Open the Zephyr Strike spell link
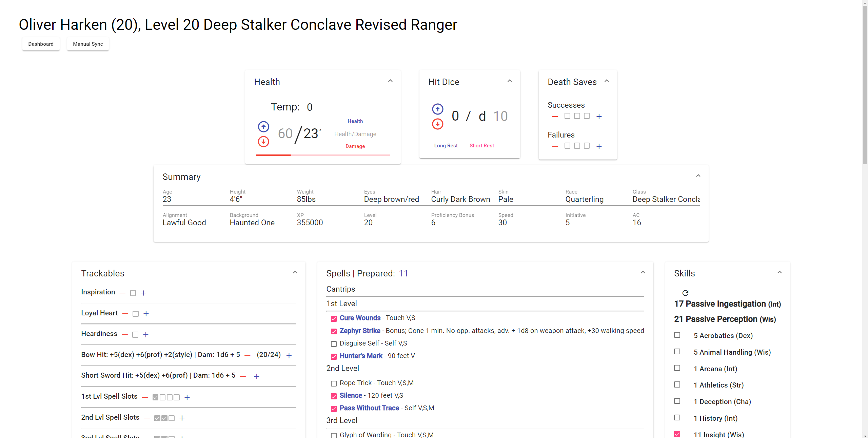Screen dimensions: 868x438 click(x=360, y=331)
